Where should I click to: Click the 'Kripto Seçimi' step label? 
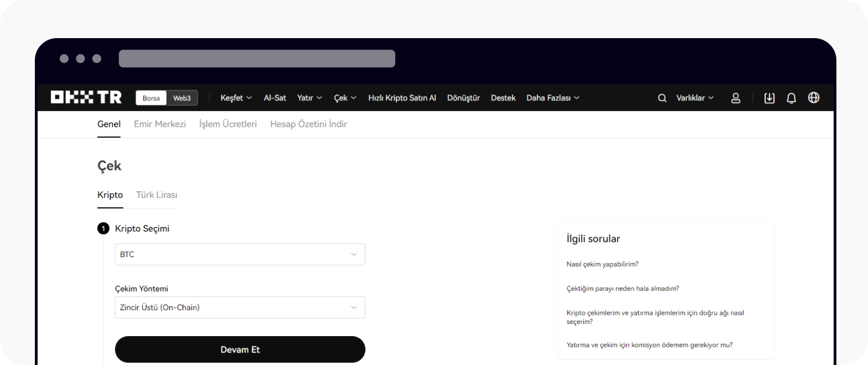(x=142, y=229)
